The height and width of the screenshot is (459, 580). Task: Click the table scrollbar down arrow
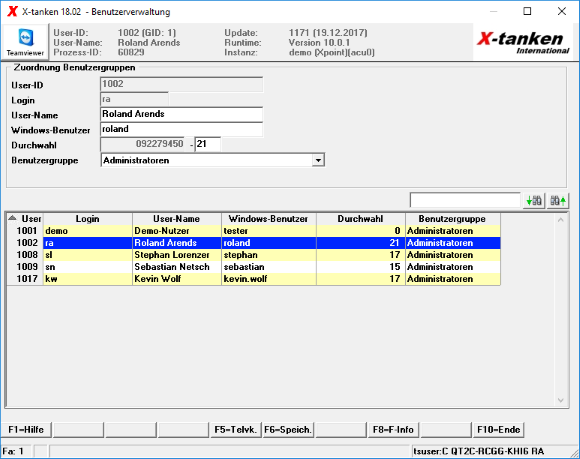(561, 400)
